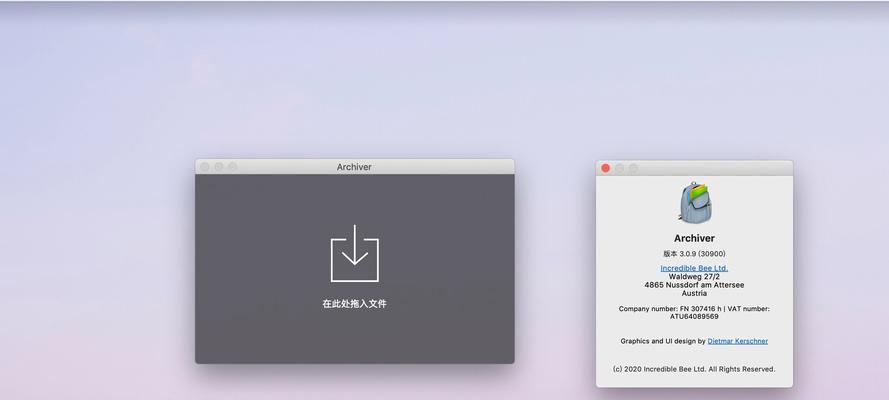Close the About Archiver window

click(606, 168)
